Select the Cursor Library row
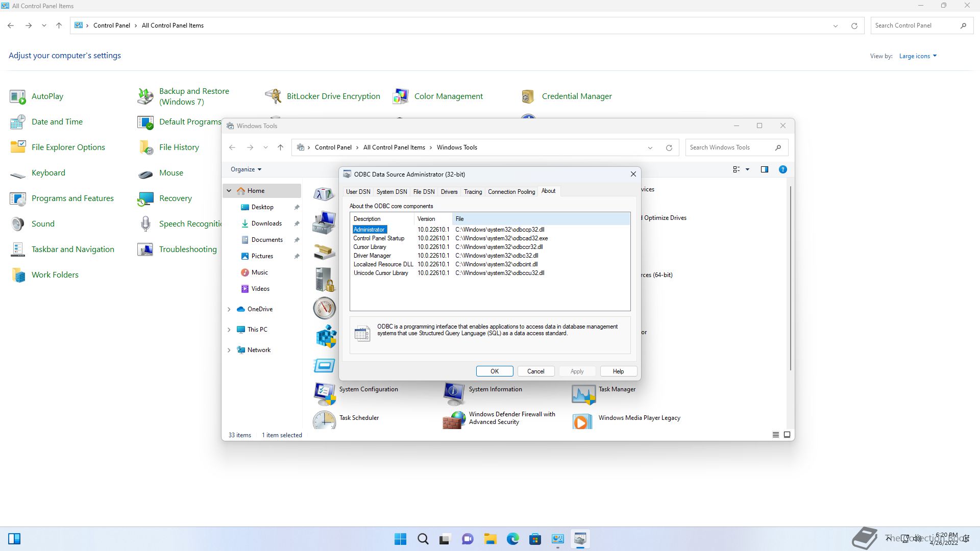Image resolution: width=980 pixels, height=551 pixels. (490, 247)
